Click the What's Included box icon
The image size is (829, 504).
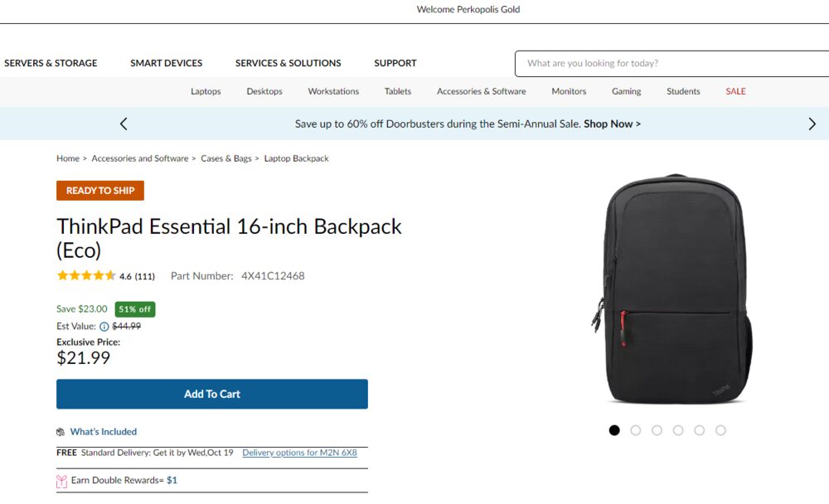[61, 432]
